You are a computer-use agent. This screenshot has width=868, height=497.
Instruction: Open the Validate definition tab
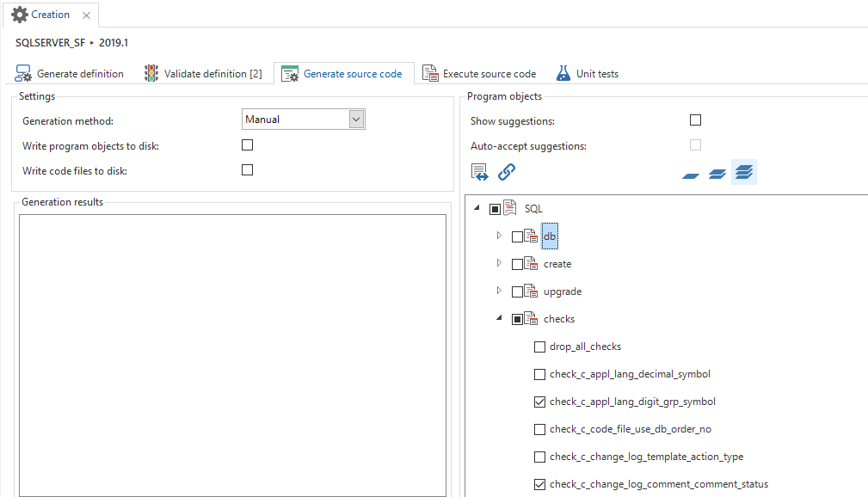tap(203, 74)
